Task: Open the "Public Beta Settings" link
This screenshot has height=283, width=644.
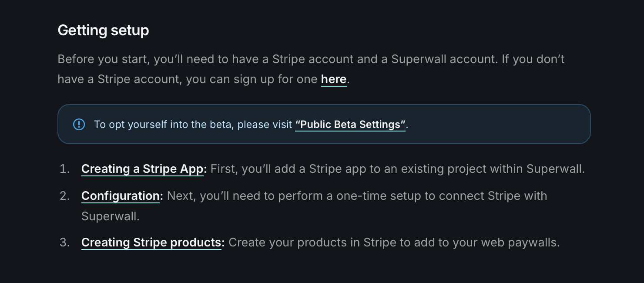Action: 350,125
